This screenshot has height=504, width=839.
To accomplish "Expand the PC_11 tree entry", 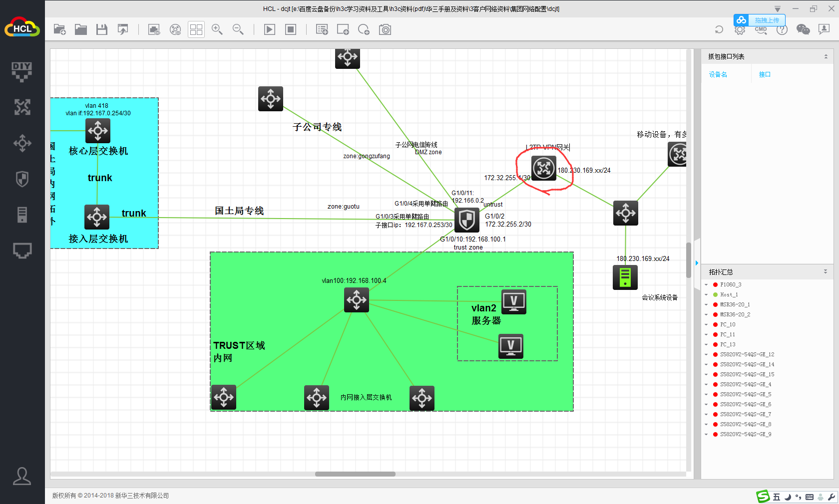I will pyautogui.click(x=706, y=335).
